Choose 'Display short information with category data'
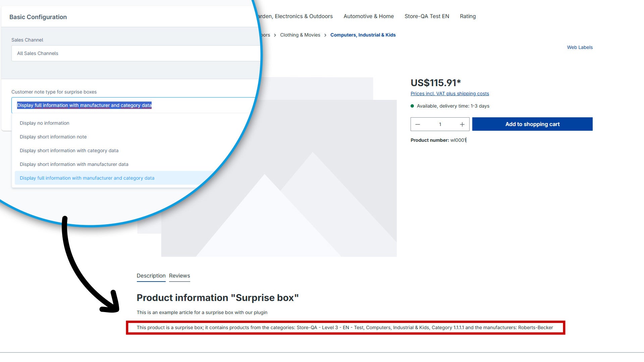The image size is (644, 362). click(x=69, y=150)
